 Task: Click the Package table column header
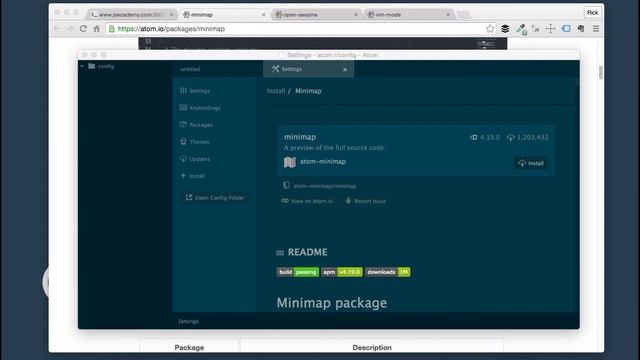point(189,347)
